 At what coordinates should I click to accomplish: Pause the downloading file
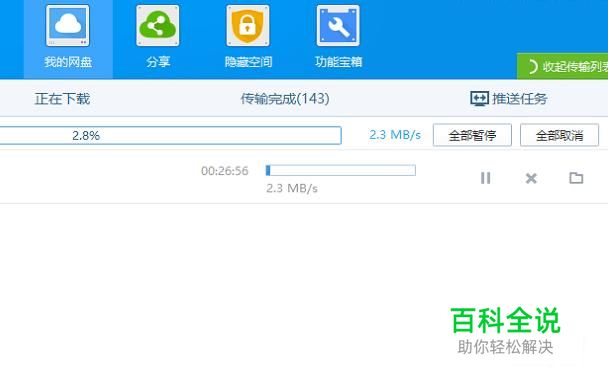pos(485,178)
